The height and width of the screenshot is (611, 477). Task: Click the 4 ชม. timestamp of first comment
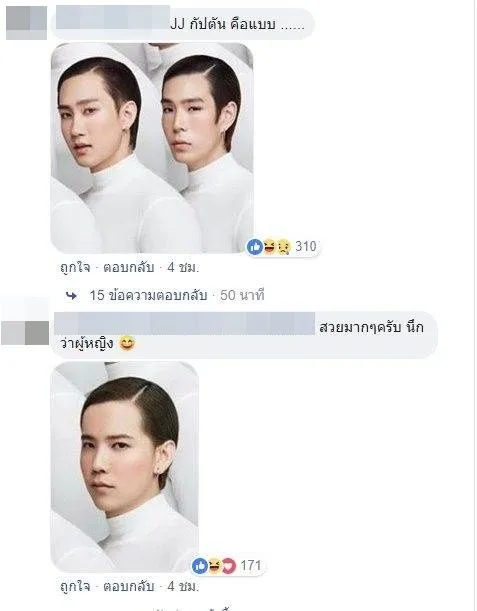(x=183, y=268)
